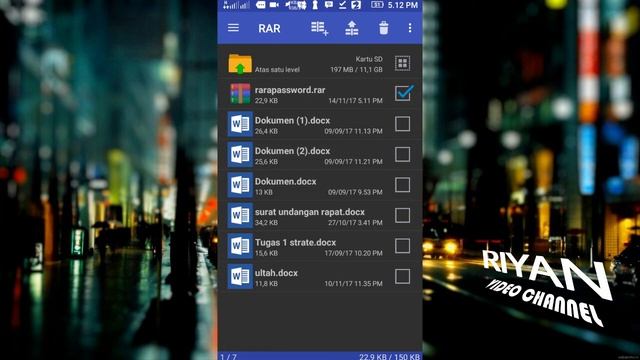Tap the delete trash icon
This screenshot has height=360, width=640.
[383, 28]
